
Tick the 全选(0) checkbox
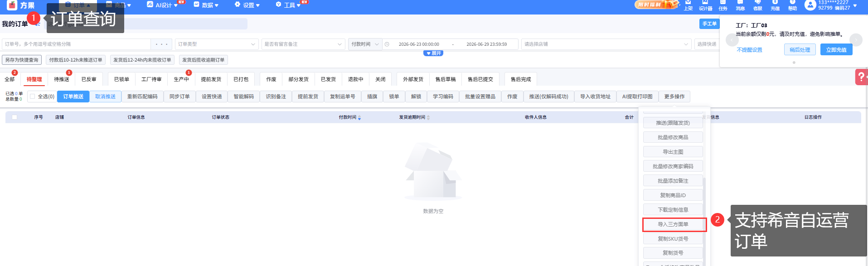(32, 97)
